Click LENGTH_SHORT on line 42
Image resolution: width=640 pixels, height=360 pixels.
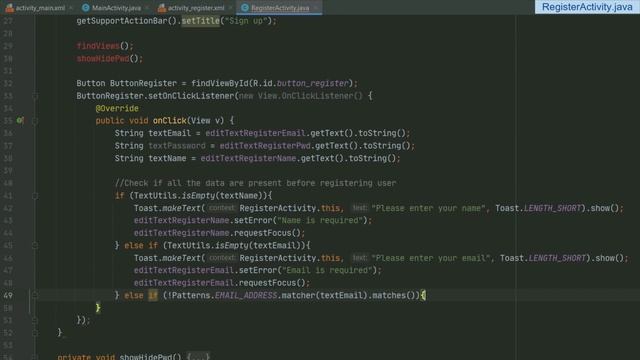click(552, 208)
